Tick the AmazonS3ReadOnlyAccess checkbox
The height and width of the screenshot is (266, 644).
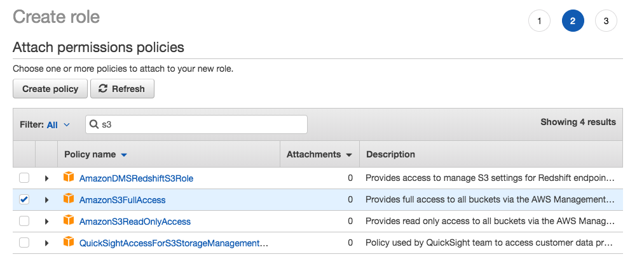(x=24, y=222)
